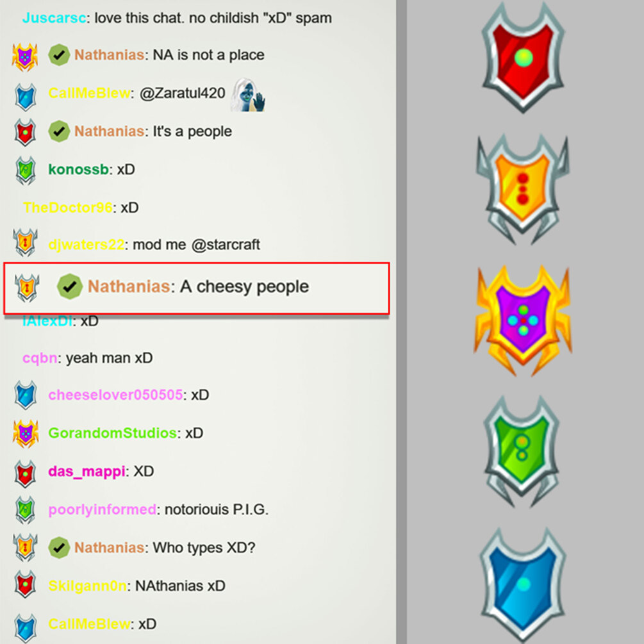Image resolution: width=644 pixels, height=644 pixels.
Task: Click the Skilgann0n username
Action: point(88,586)
